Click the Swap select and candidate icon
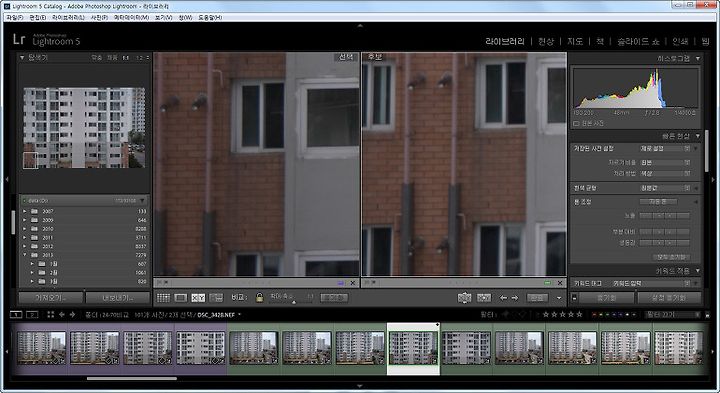This screenshot has width=720, height=393. click(464, 298)
